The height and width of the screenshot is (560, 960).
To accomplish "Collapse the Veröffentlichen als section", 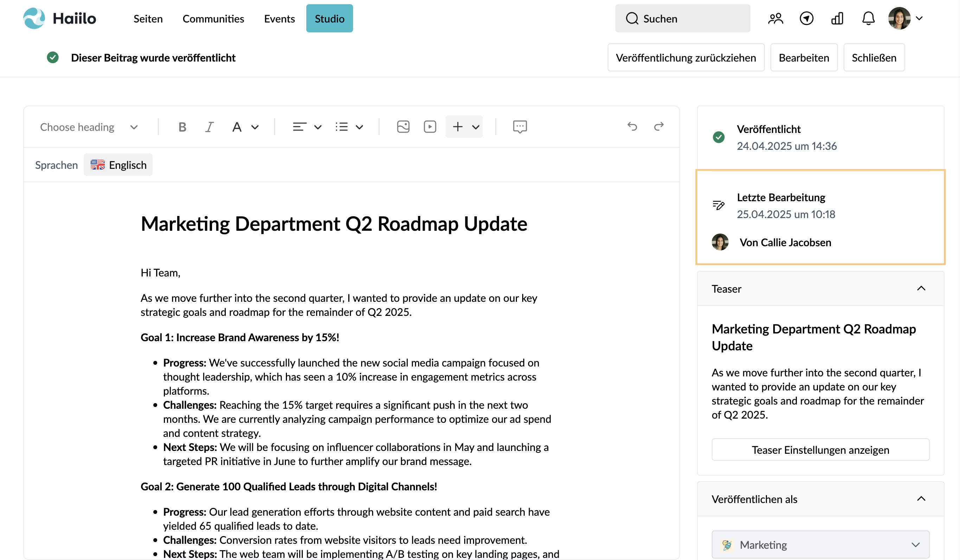I will click(x=921, y=499).
